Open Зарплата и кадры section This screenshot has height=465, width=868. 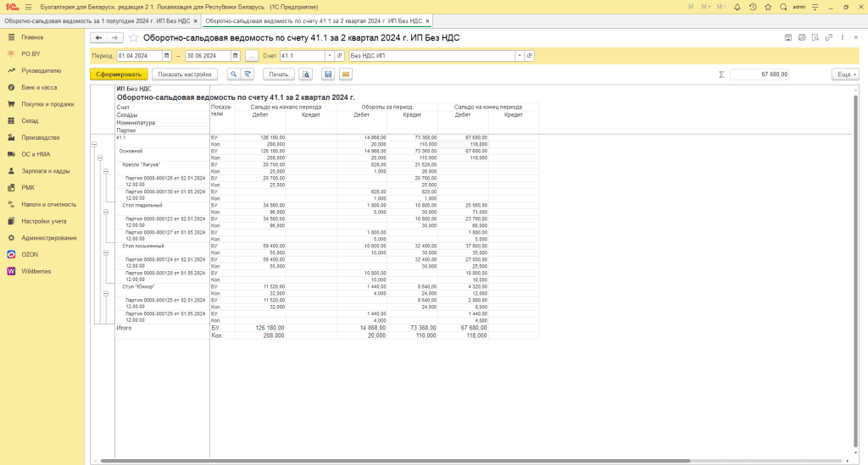pyautogui.click(x=46, y=171)
